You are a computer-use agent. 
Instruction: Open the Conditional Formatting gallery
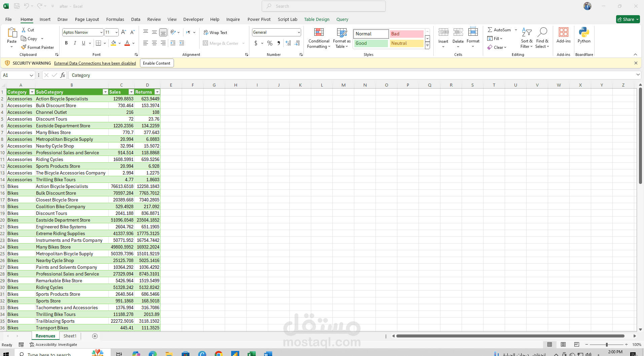[x=318, y=38]
